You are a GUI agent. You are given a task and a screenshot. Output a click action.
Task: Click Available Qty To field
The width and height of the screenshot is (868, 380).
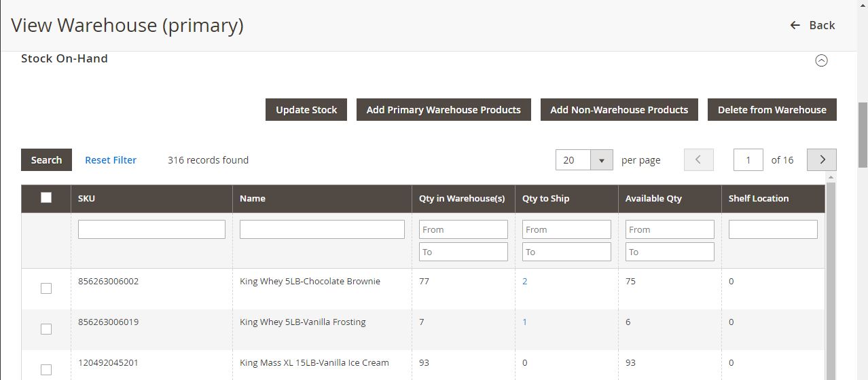670,252
